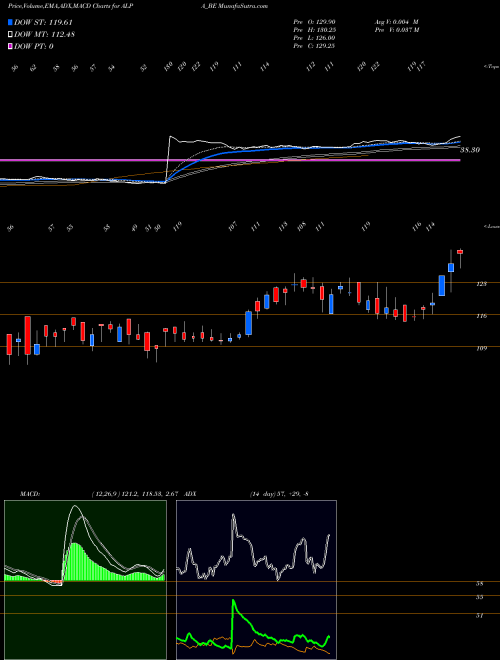Click the 130 label in the tops row
The image size is (500, 660).
click(168, 67)
